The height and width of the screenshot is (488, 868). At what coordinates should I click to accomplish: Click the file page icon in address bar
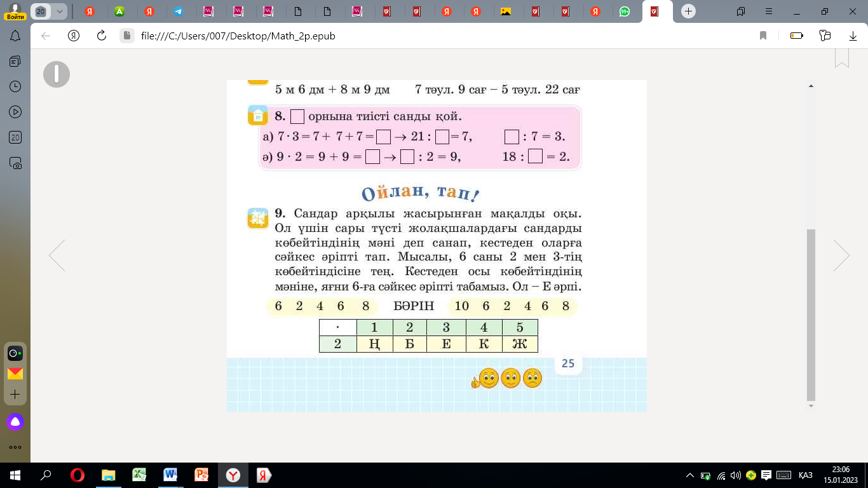point(126,36)
